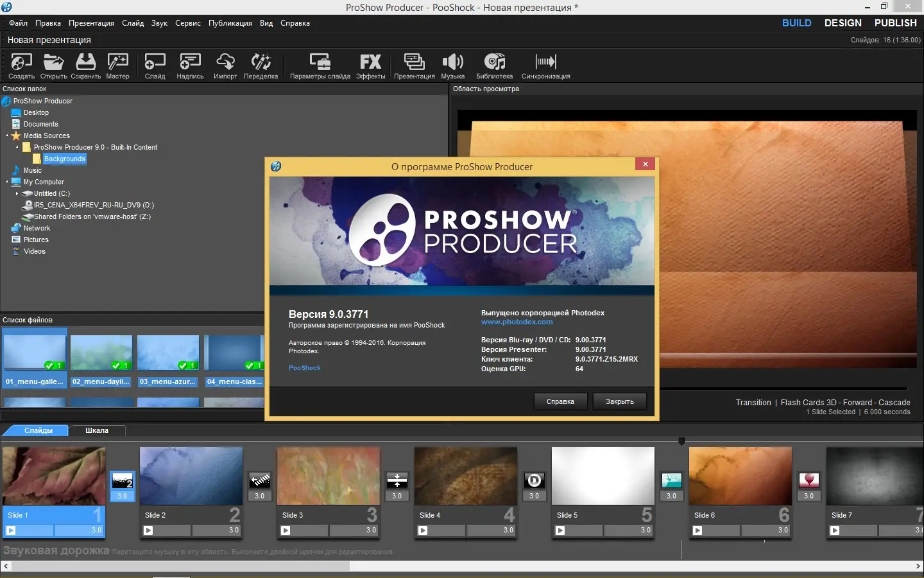This screenshot has height=578, width=924.
Task: Select the Desktop folder in the folder list
Action: (x=36, y=112)
